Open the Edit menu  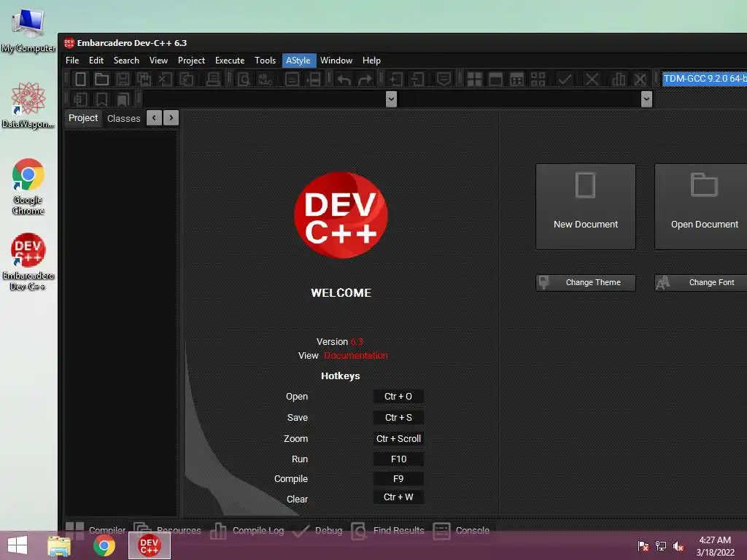96,61
